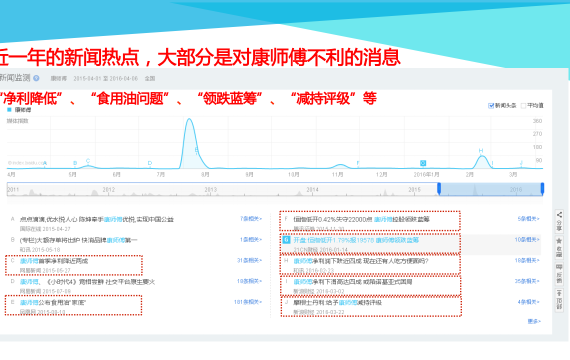Click the 分享 share icon in sidebar
Viewport: 570px width, 360px height.
559,221
